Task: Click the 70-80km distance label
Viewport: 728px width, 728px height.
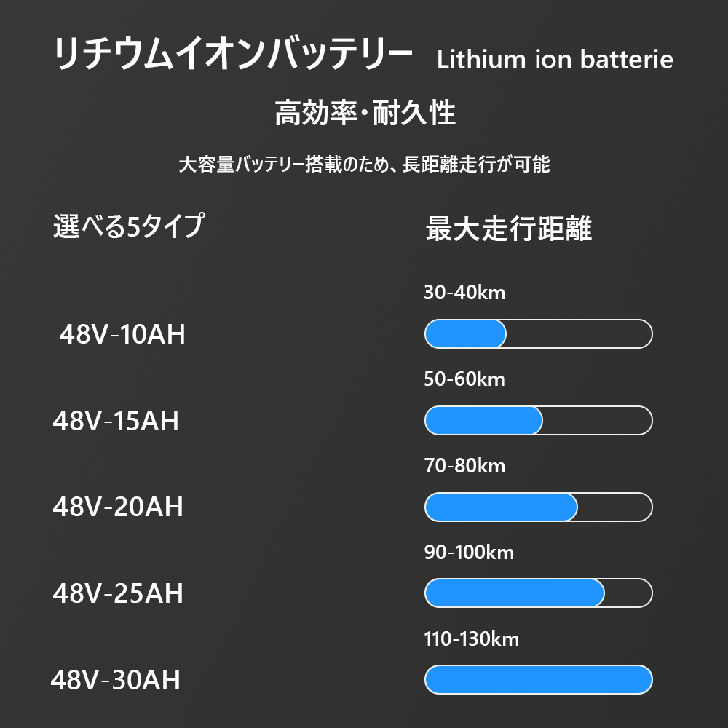Action: click(464, 466)
